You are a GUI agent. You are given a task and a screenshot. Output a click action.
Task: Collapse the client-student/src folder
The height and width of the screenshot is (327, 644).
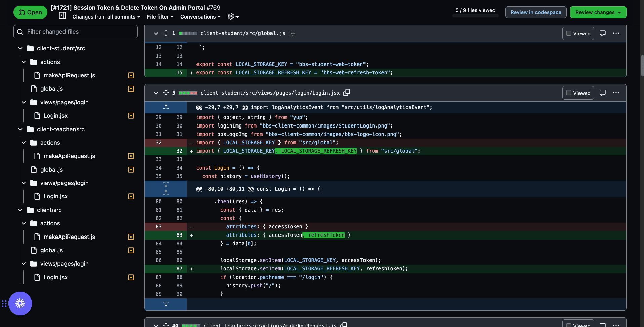coord(20,48)
